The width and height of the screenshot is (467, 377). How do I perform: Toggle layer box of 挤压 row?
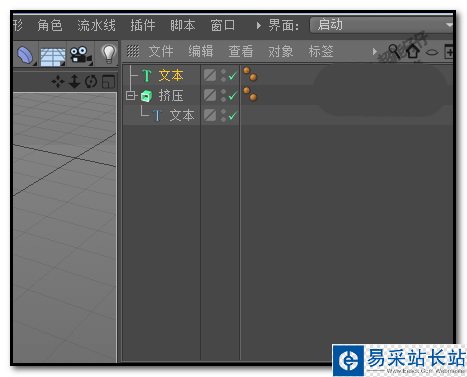tap(210, 95)
